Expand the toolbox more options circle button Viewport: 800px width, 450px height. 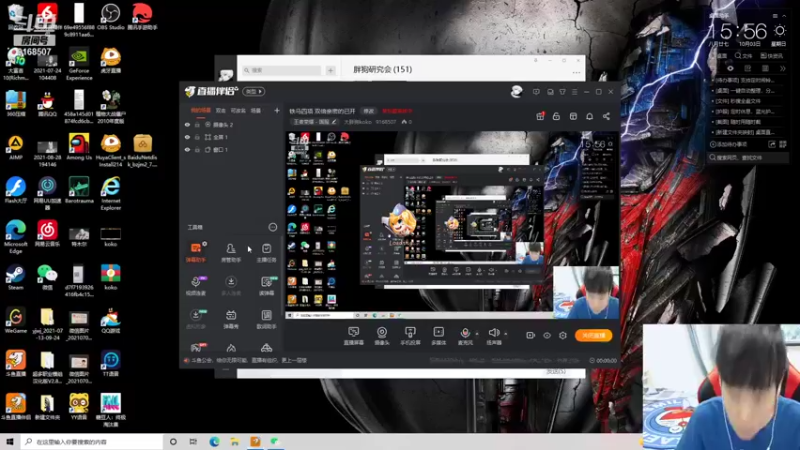coord(272,227)
